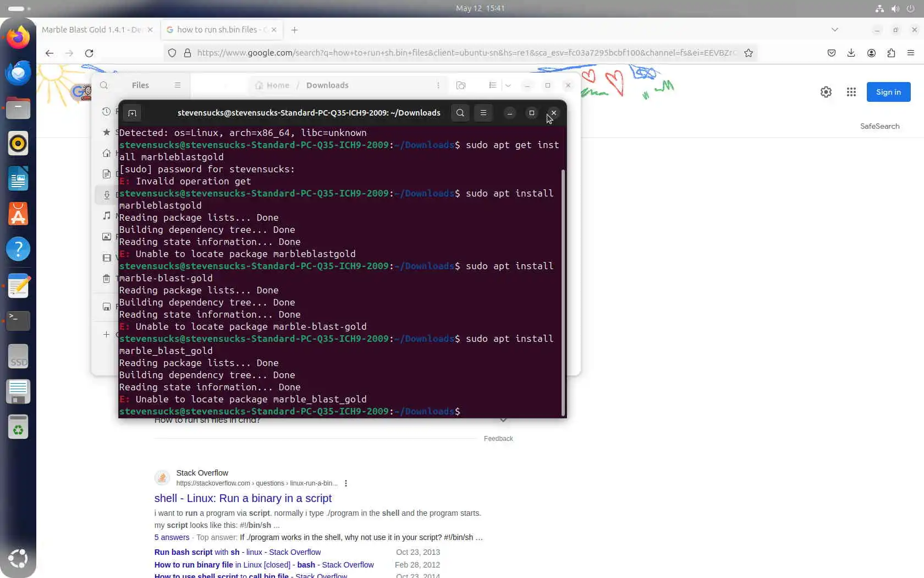Open Firefox downloads panel
Image resolution: width=924 pixels, height=578 pixels.
[x=851, y=53]
